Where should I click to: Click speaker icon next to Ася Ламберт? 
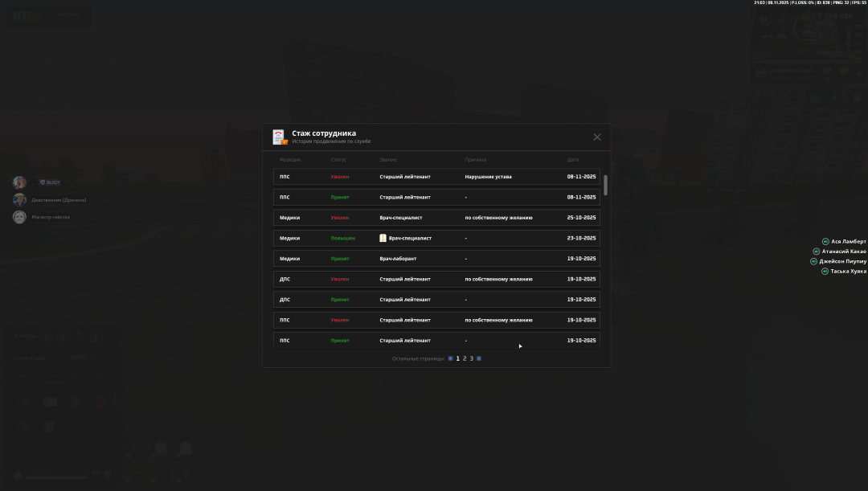[x=825, y=241]
